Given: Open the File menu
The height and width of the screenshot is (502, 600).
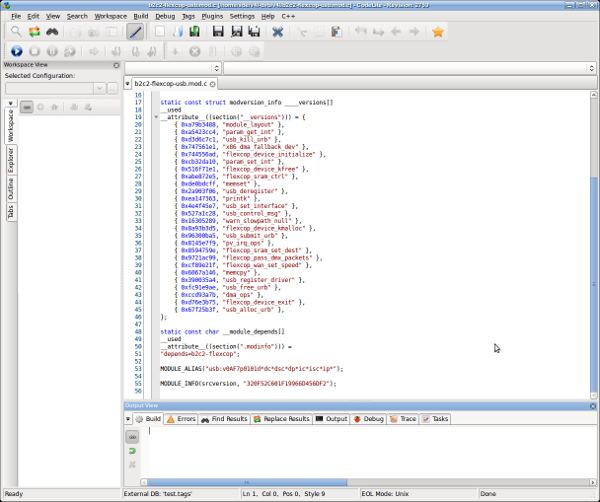Looking at the screenshot, I should (x=16, y=16).
